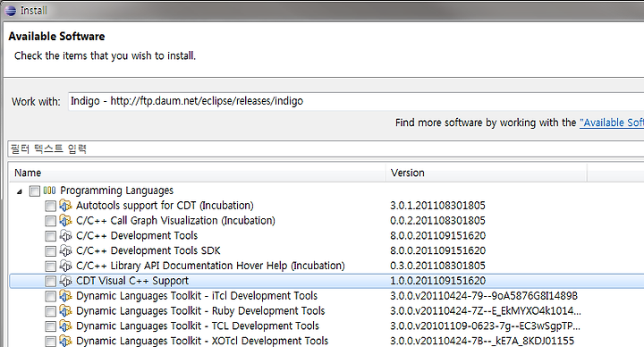Click the CDT Visual C++ Support icon

[x=65, y=281]
